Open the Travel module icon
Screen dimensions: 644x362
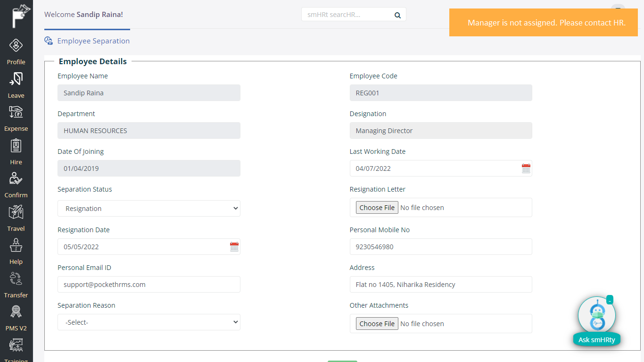pos(16,212)
